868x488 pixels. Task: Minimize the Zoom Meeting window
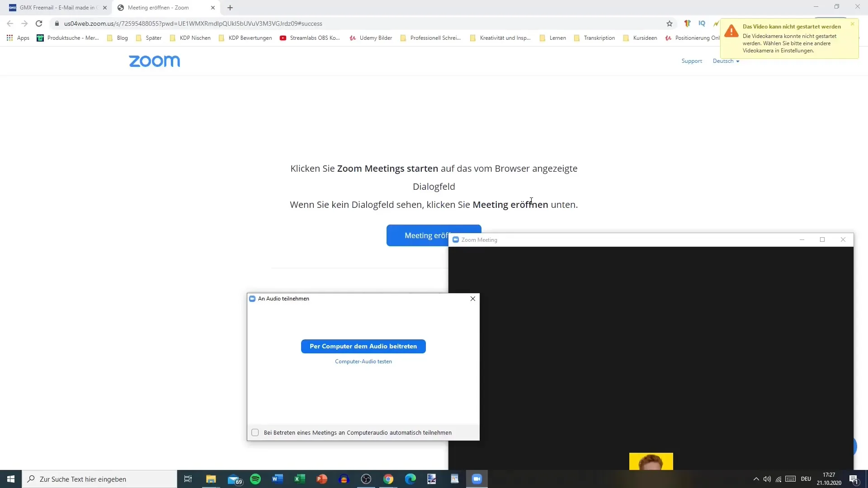click(x=802, y=239)
